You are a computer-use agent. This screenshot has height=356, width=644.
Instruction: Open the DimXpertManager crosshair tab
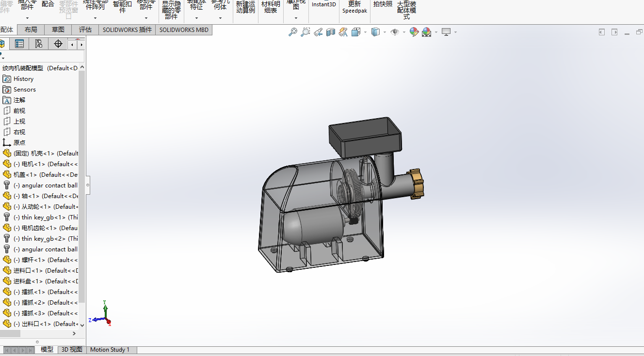(x=58, y=44)
